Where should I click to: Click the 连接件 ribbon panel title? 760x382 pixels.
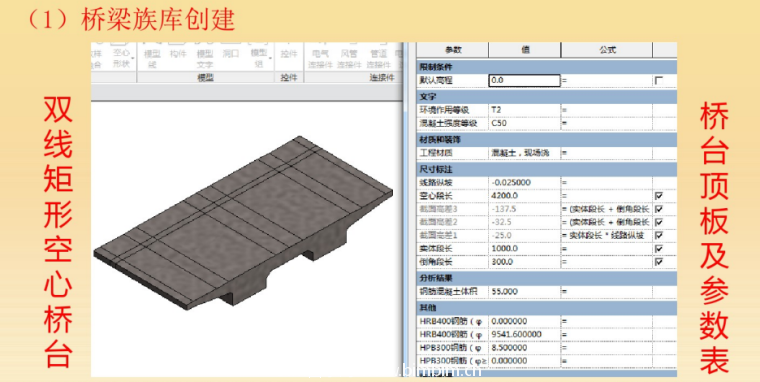[x=382, y=78]
